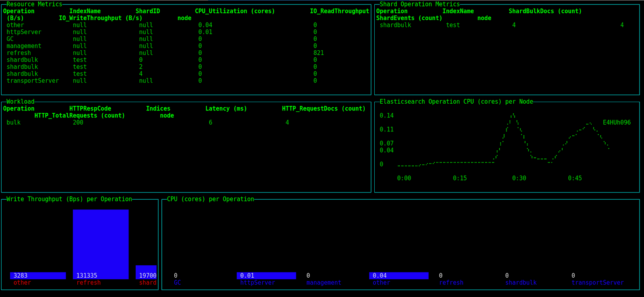
Task: Click the 821 read throughput value
Action: (x=319, y=53)
